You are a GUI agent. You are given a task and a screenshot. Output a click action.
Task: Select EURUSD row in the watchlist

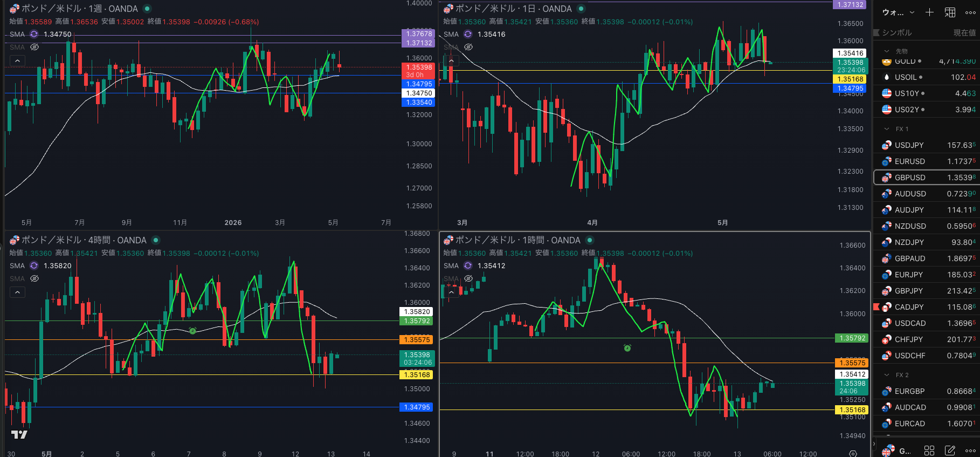tap(927, 161)
